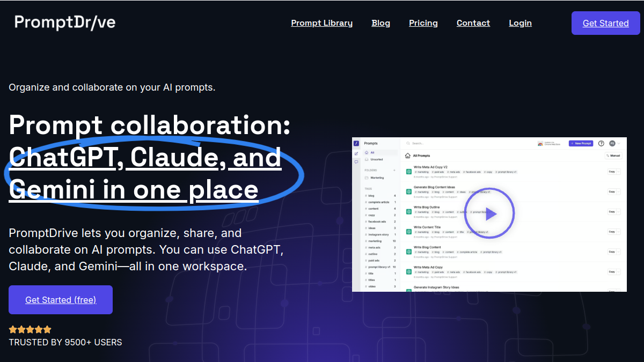Open the Pricing page

[423, 23]
